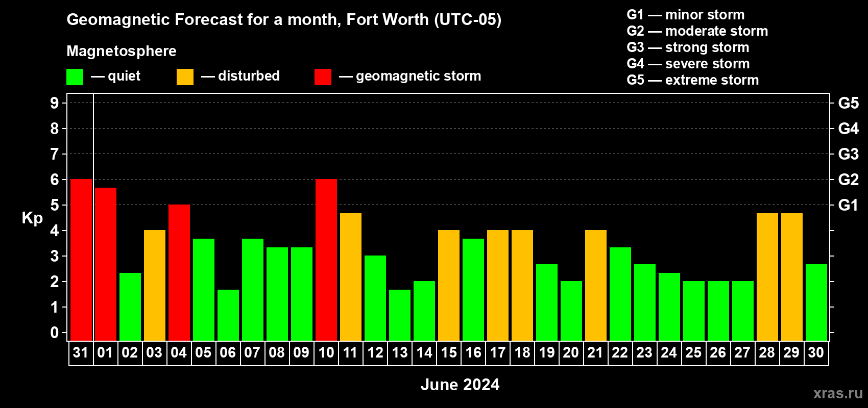
Task: Select the orange bar for June 03
Action: click(x=155, y=285)
